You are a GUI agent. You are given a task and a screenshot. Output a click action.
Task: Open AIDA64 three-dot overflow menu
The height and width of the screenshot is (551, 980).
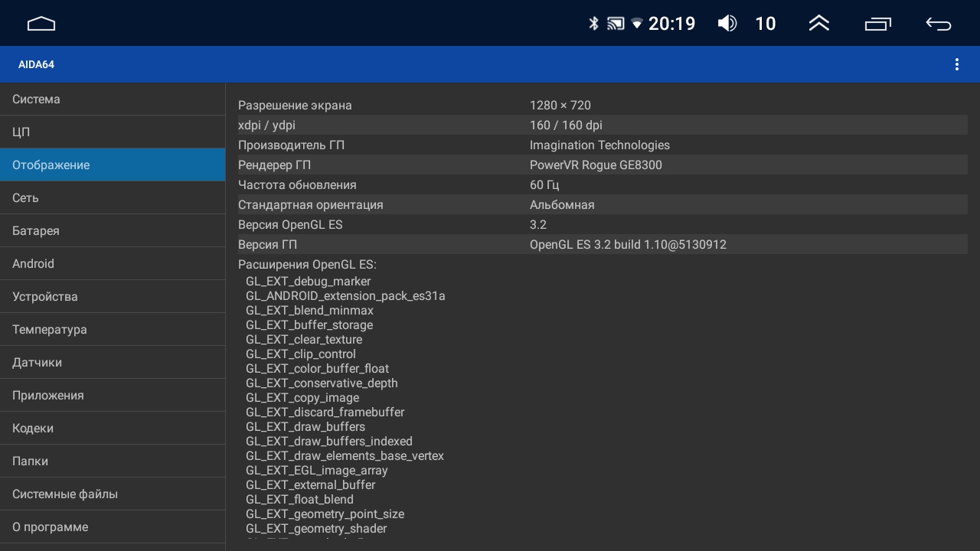coord(956,64)
